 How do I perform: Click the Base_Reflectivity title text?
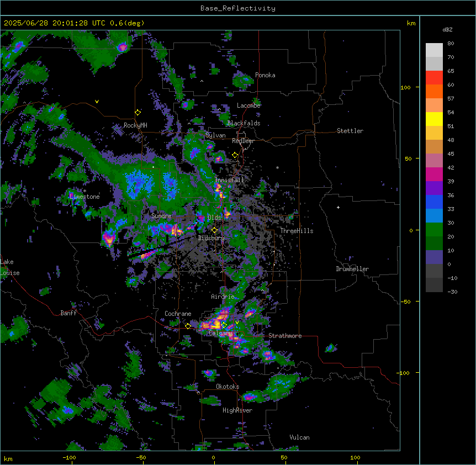coord(238,8)
